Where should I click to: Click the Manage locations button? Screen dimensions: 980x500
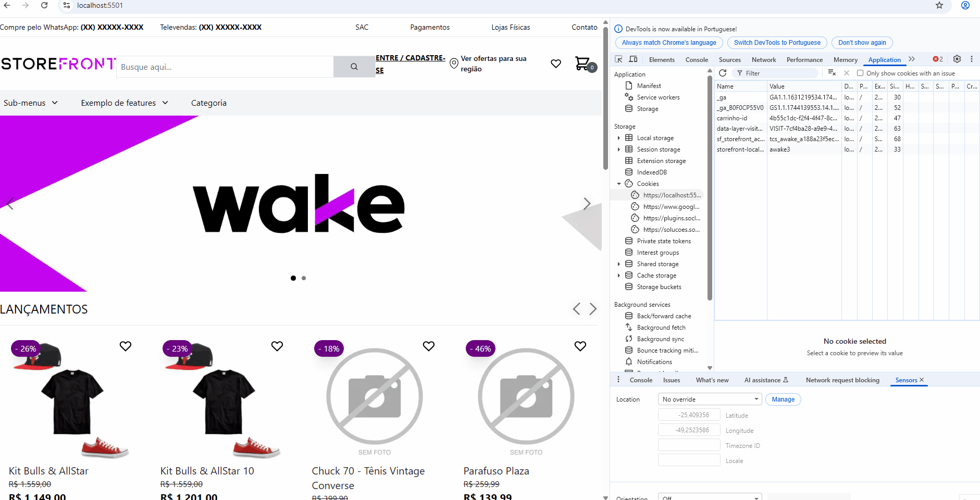click(783, 399)
